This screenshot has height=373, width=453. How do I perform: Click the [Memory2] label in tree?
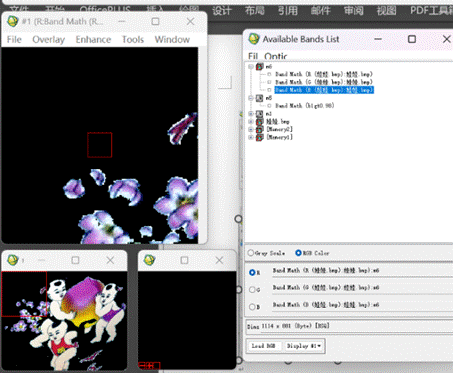[x=279, y=129]
